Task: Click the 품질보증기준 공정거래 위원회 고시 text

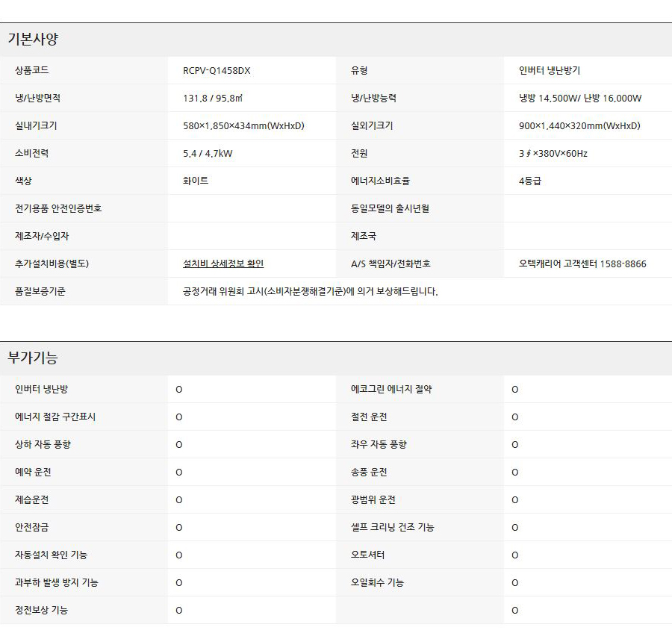Action: pos(310,291)
